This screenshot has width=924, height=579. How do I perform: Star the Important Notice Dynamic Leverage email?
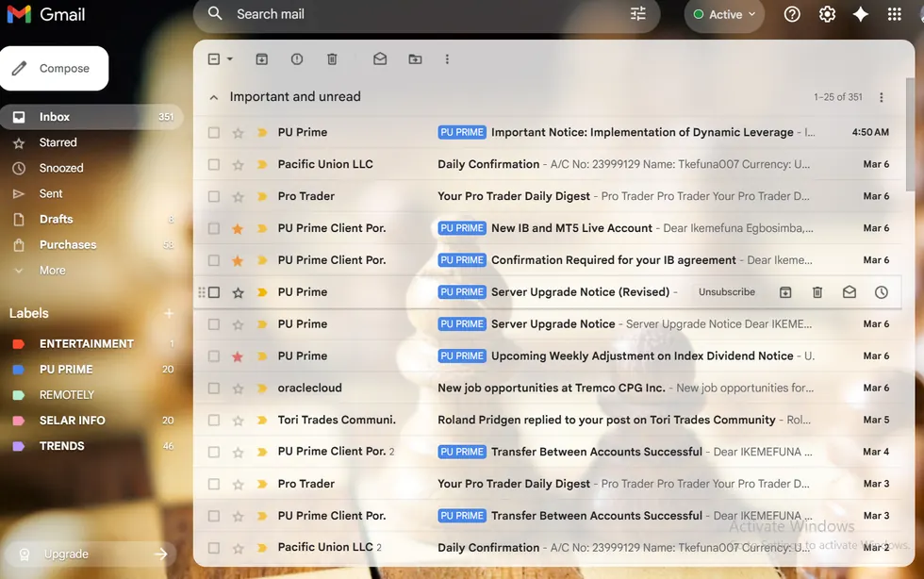point(238,133)
